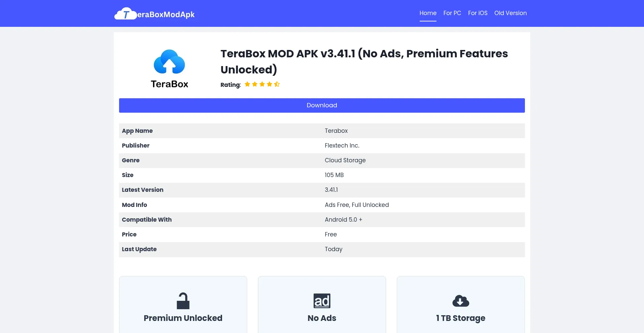644x333 pixels.
Task: Open the Home menu item
Action: pos(428,13)
